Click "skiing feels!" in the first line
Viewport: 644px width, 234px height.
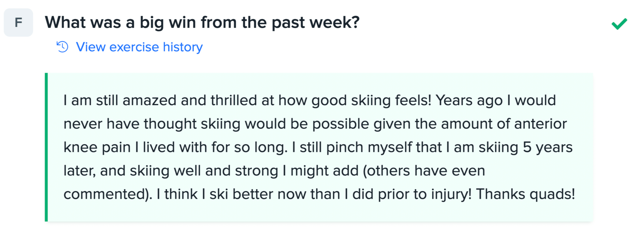391,100
